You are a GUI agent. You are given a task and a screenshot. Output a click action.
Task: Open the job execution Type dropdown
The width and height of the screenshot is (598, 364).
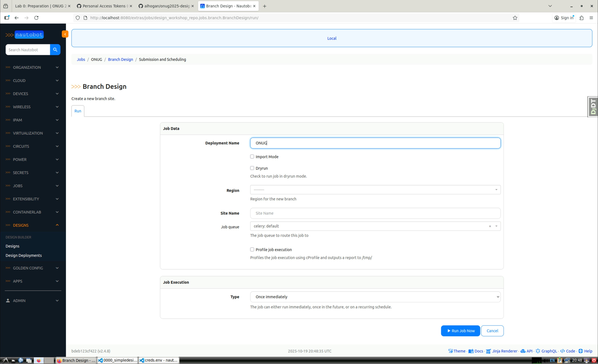click(x=375, y=297)
